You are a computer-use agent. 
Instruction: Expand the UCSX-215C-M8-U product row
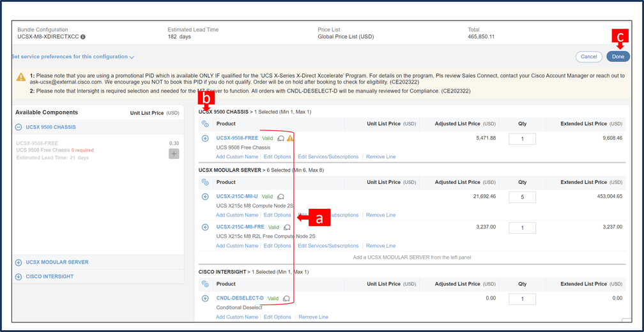205,197
